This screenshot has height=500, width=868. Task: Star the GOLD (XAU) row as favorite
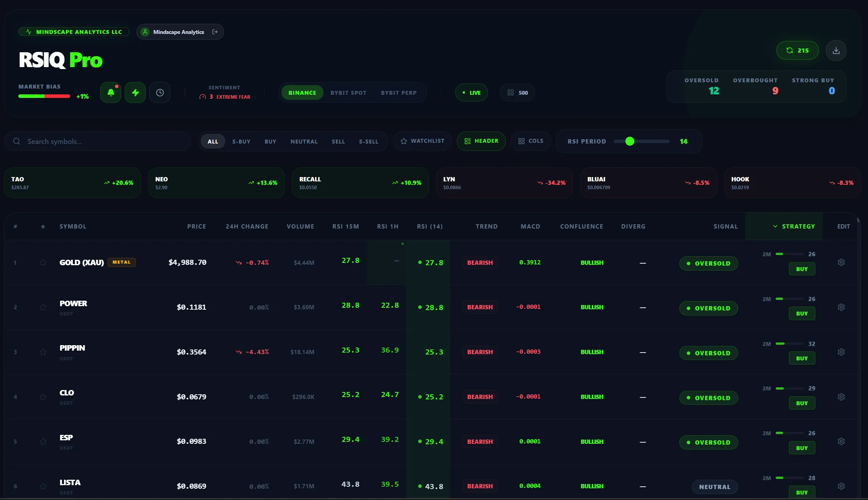pos(43,262)
